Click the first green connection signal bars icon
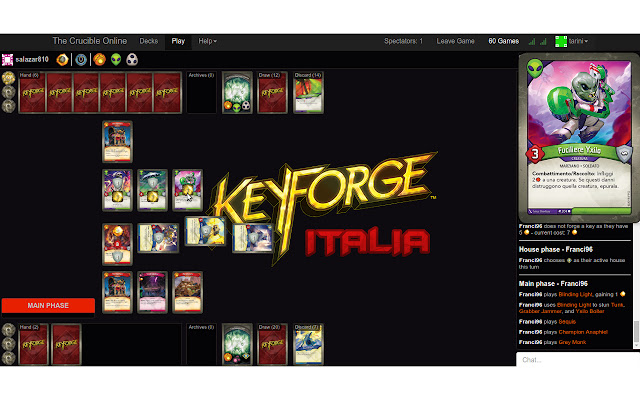This screenshot has width=640, height=400. coord(532,41)
